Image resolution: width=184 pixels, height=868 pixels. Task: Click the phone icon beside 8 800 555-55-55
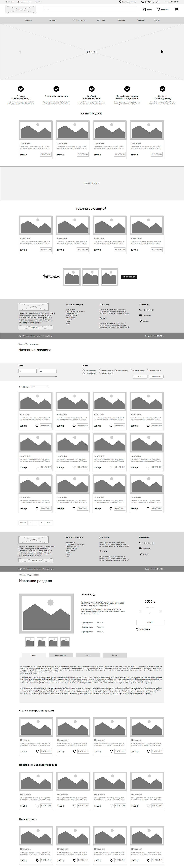[x=142, y=2]
